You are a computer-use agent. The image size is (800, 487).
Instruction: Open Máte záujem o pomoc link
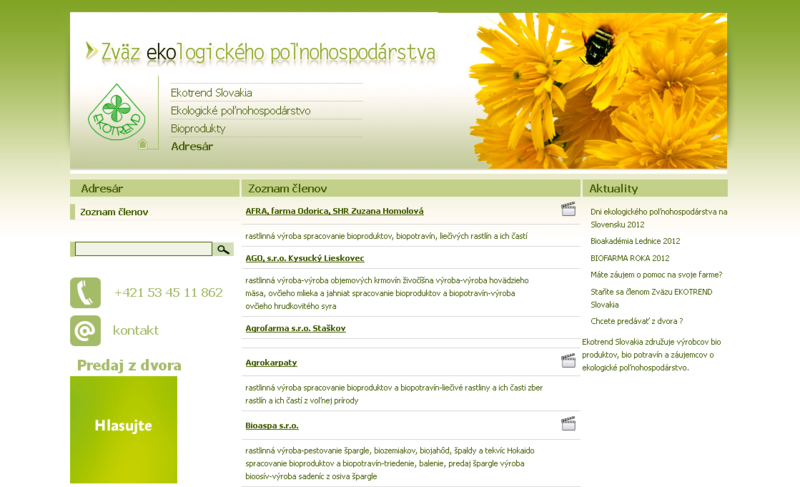tap(656, 275)
